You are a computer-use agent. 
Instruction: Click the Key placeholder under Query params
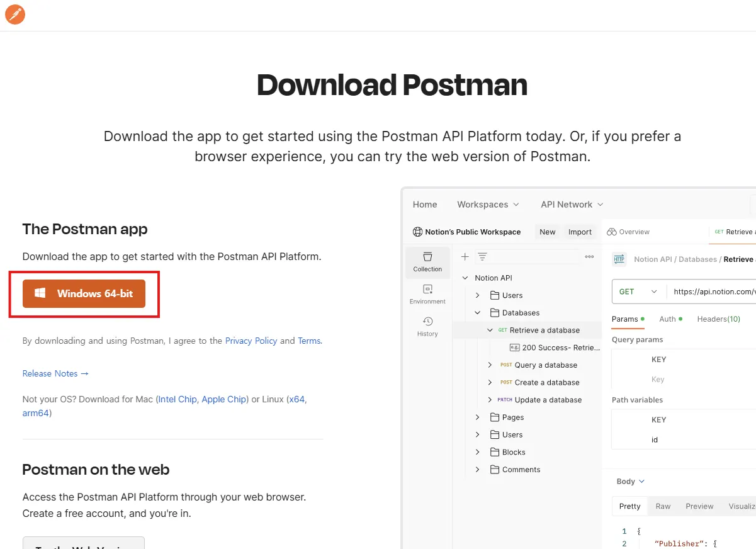[x=658, y=380]
